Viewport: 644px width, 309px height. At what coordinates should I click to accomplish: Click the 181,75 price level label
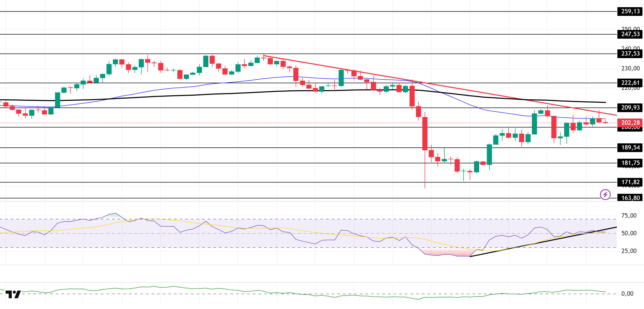click(x=630, y=163)
